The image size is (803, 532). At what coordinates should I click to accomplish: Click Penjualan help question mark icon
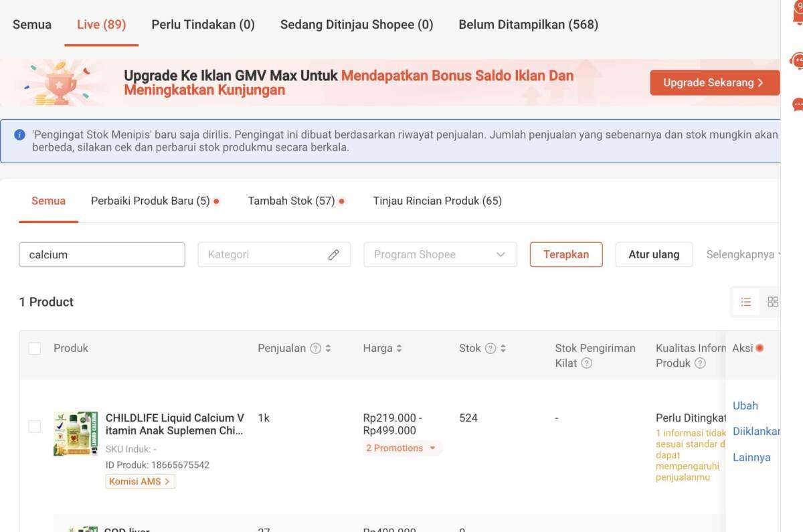point(315,348)
